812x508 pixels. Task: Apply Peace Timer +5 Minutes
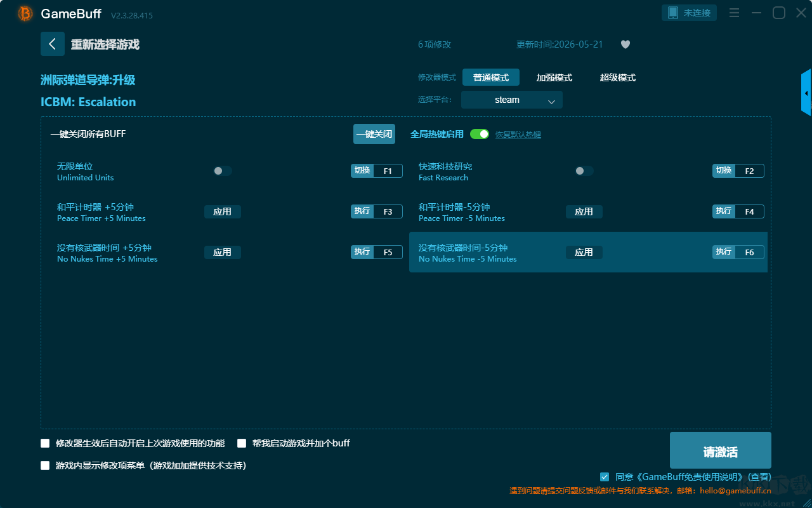(223, 211)
